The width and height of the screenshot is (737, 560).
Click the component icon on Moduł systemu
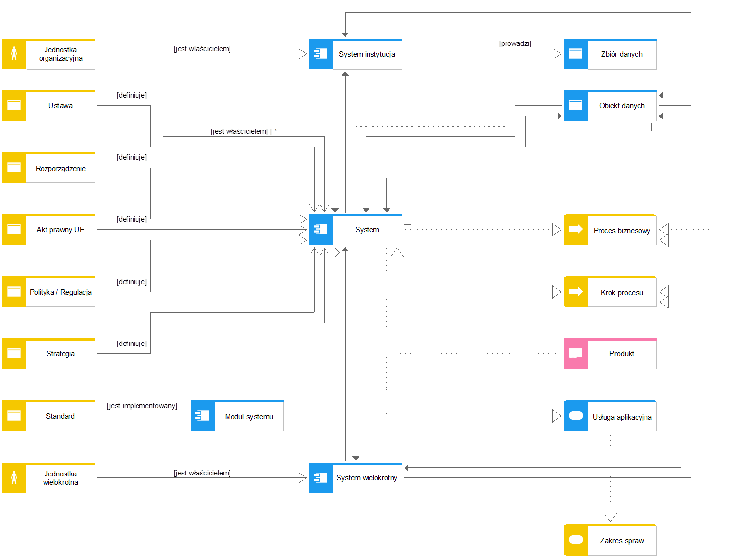pos(203,416)
